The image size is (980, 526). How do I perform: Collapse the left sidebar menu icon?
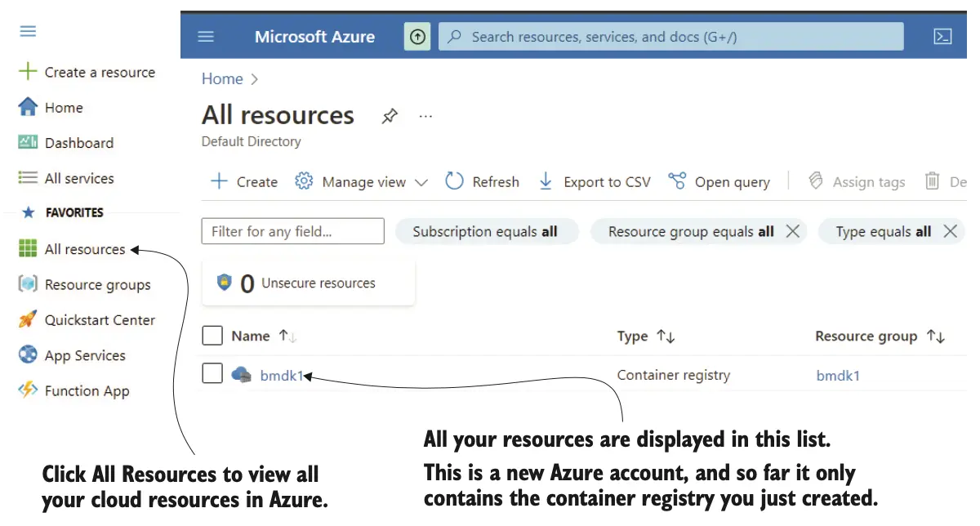pos(28,31)
